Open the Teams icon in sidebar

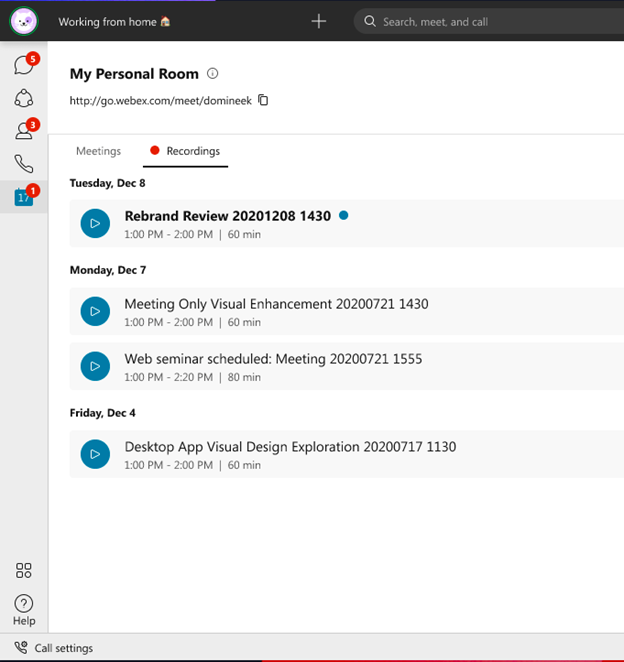coord(23,98)
